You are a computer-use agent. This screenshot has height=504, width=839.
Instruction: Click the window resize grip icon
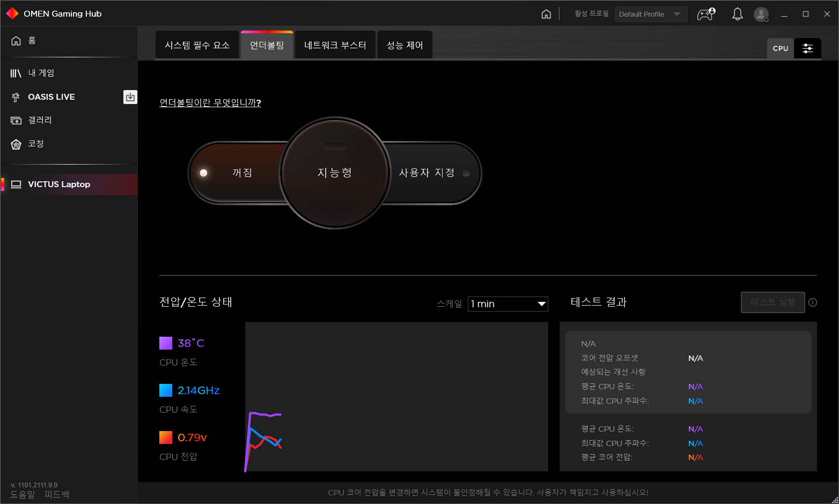click(x=835, y=500)
